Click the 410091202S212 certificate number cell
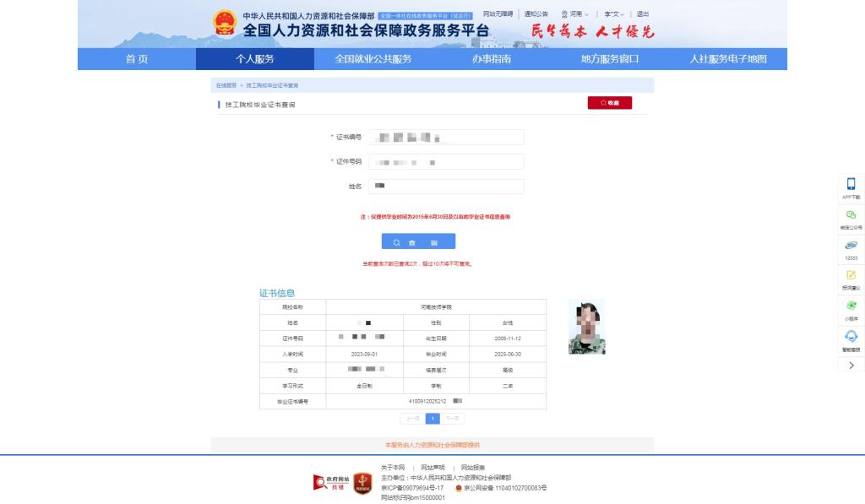The image size is (865, 504). (x=436, y=402)
